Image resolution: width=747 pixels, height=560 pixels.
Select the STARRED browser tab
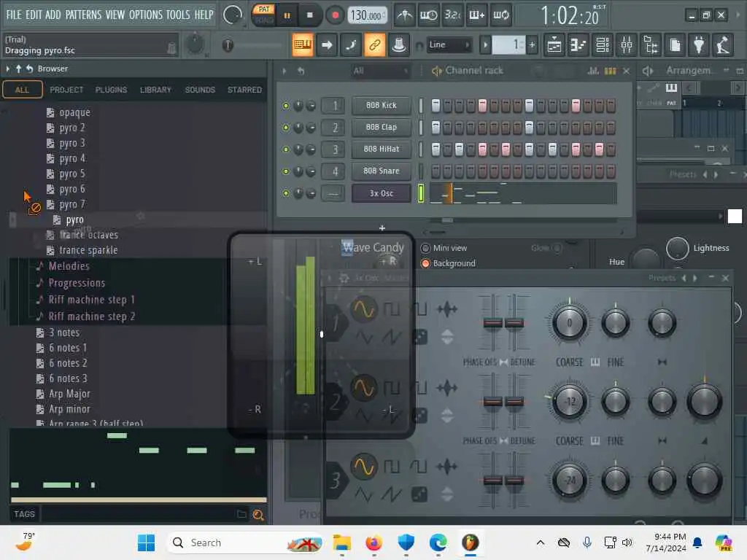244,90
